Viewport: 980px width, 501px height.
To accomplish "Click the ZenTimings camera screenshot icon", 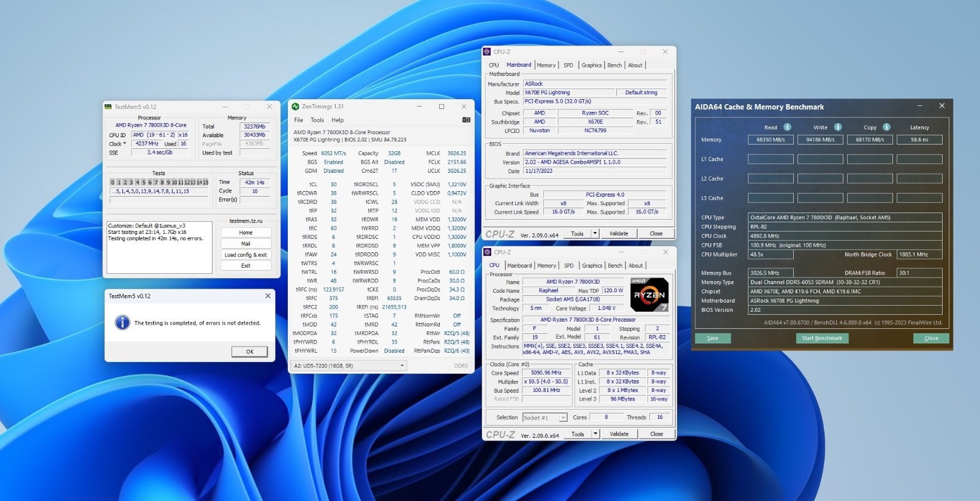I will [466, 120].
